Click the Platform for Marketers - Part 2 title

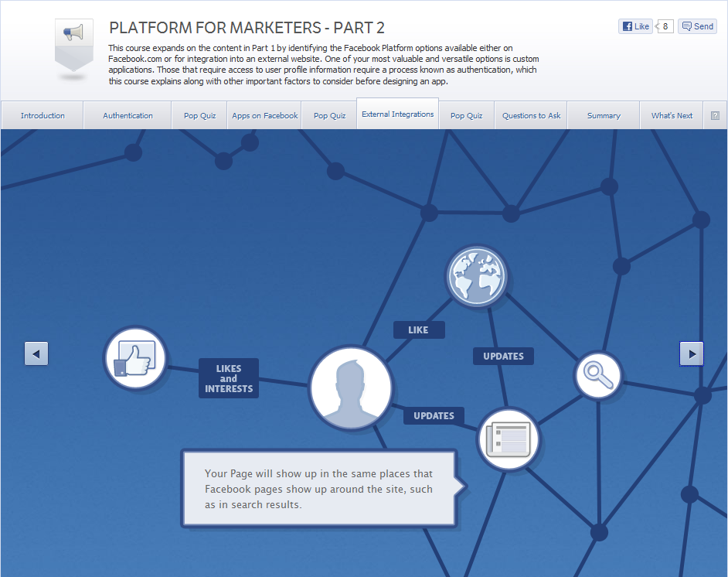pos(247,28)
